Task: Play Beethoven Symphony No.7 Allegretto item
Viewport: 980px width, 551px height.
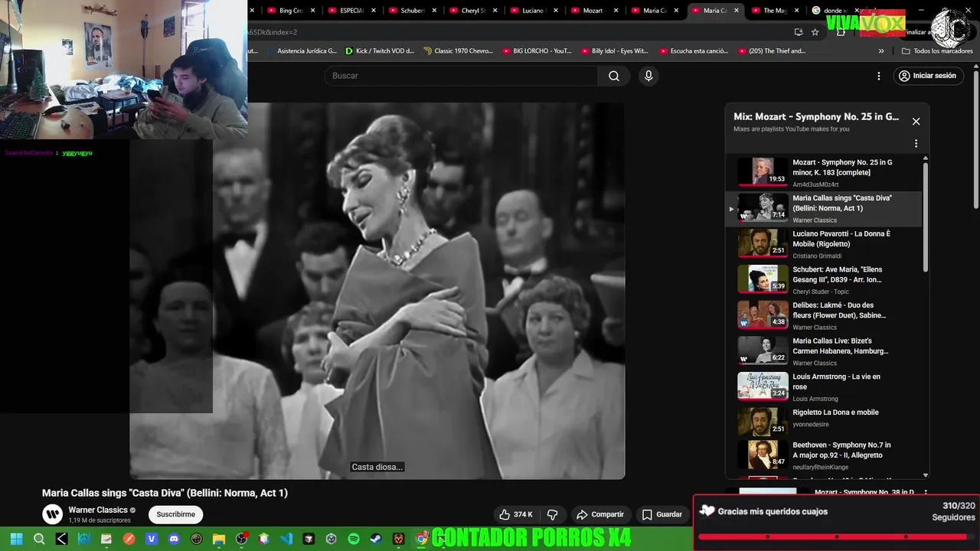Action: pos(824,455)
